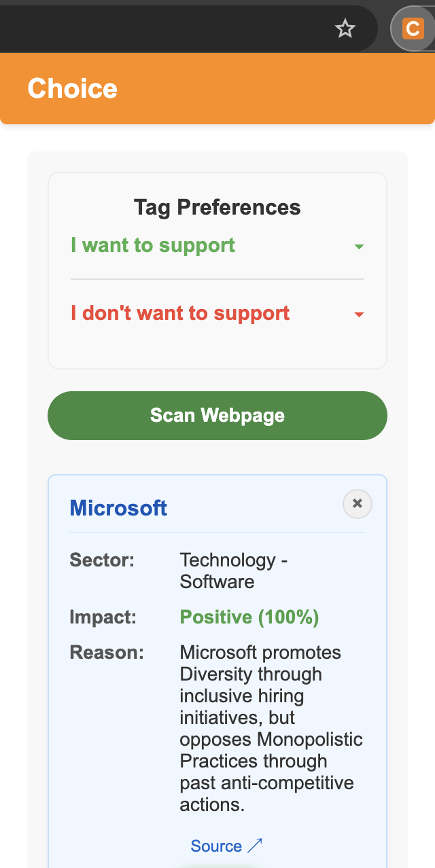Image resolution: width=435 pixels, height=868 pixels.
Task: Click the Reason label
Action: 107,653
